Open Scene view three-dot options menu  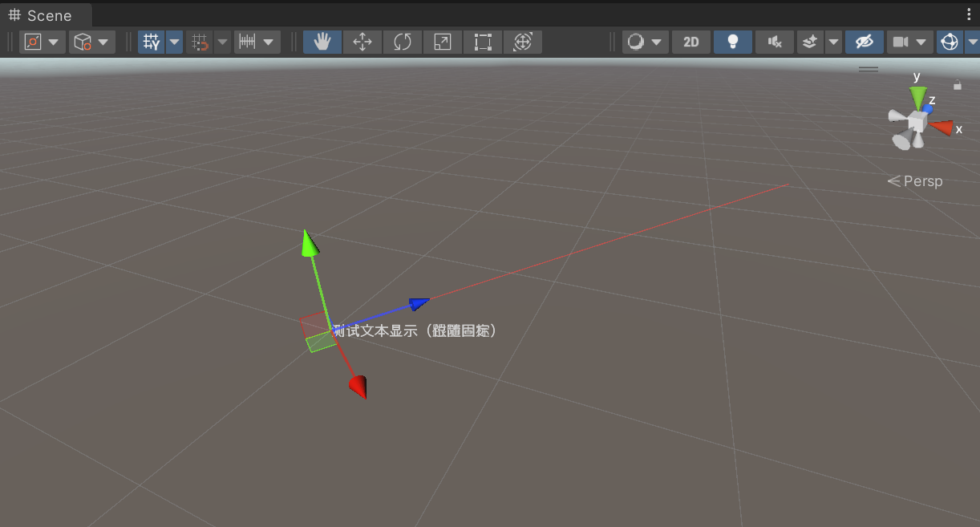click(x=970, y=14)
